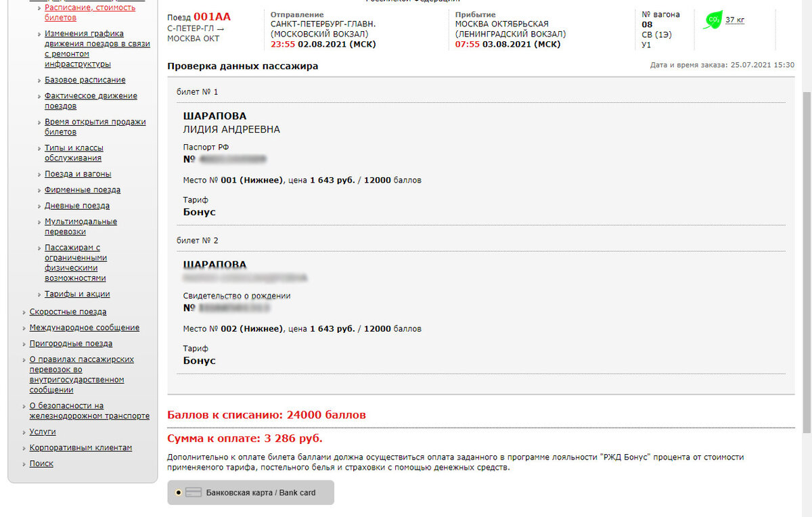Image resolution: width=812 pixels, height=517 pixels.
Task: Expand Пригородные поезда menu item
Action: point(71,344)
